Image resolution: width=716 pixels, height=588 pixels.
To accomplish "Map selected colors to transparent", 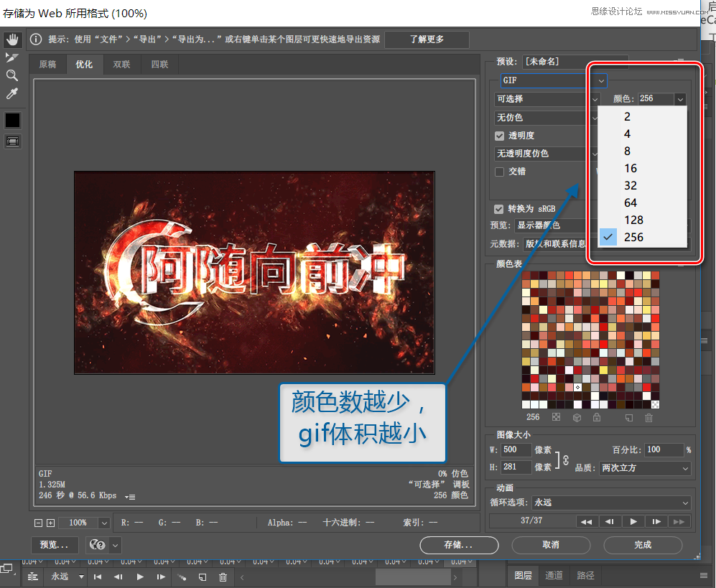I will (555, 417).
